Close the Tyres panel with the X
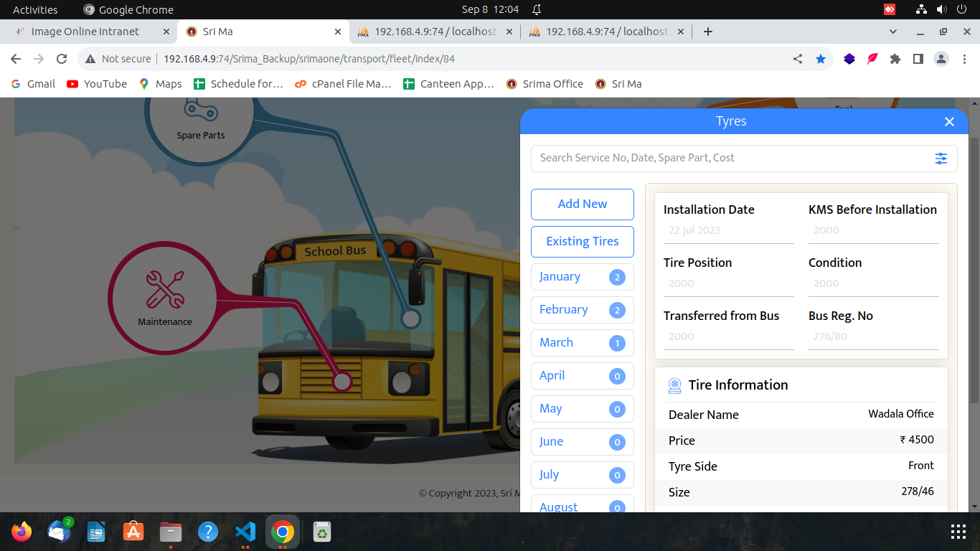Screen dimensions: 980x551 (x=949, y=122)
